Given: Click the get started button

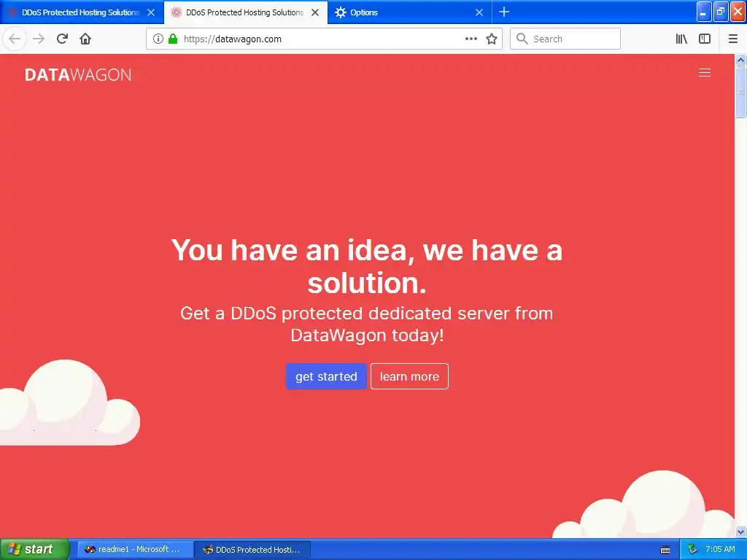Looking at the screenshot, I should click(326, 376).
